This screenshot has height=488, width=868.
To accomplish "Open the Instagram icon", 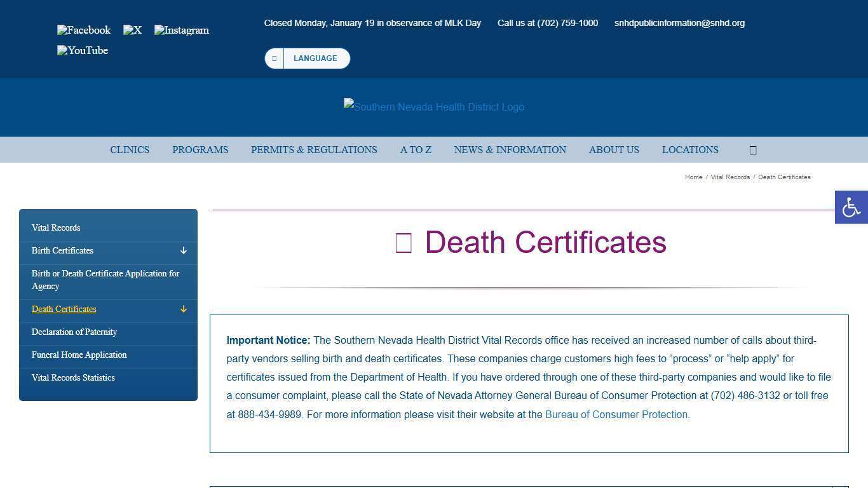I will click(x=181, y=30).
